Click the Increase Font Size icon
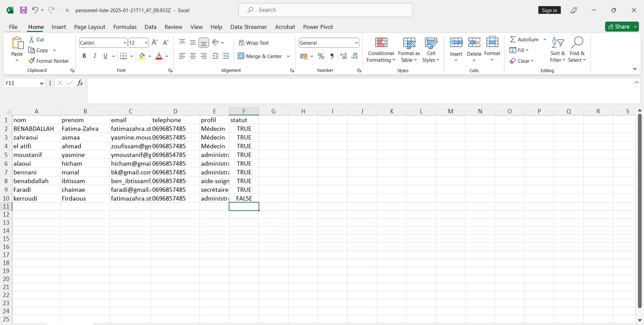644x325 pixels. (x=155, y=43)
